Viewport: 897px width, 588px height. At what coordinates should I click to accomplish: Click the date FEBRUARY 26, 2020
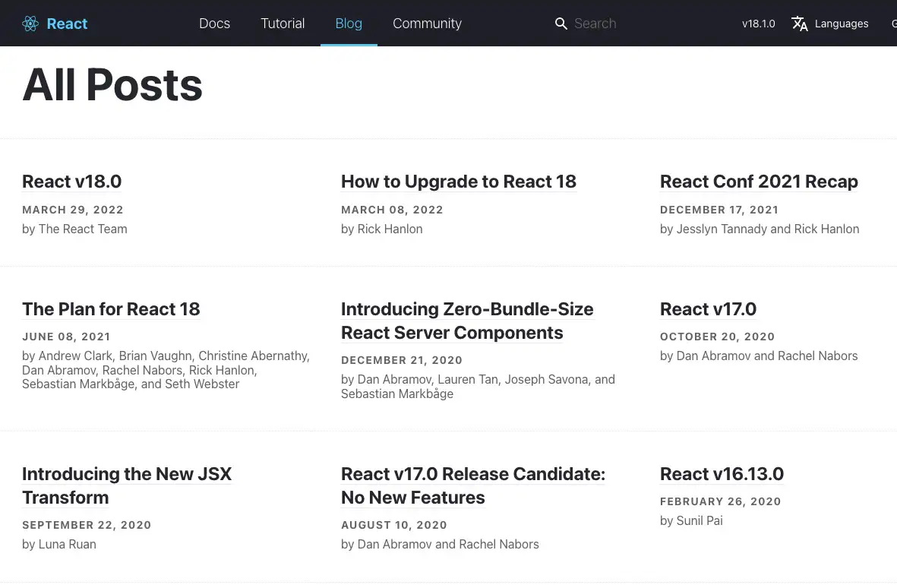720,501
